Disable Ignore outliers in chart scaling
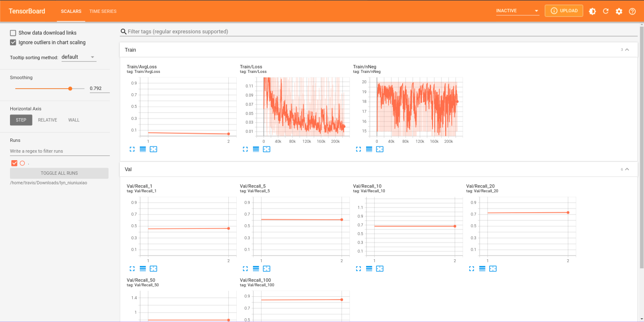Viewport: 644px width, 322px height. coord(13,42)
